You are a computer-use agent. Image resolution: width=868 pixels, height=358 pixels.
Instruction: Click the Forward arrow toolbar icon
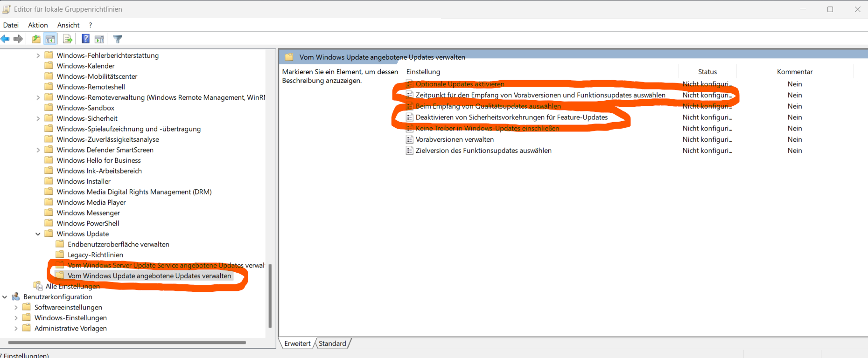[x=18, y=39]
